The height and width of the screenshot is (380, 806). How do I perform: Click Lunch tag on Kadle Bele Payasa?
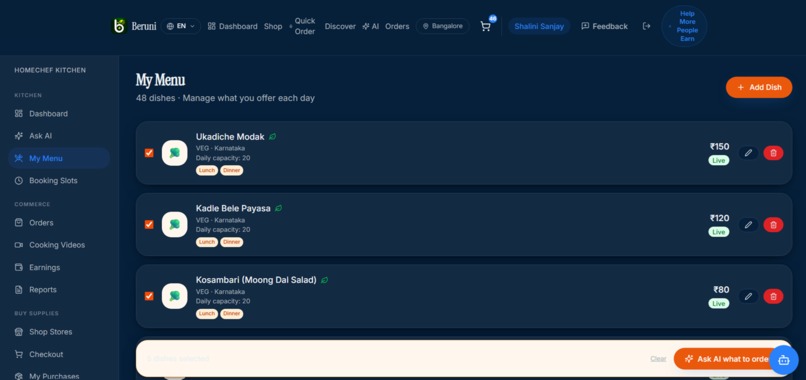click(207, 242)
